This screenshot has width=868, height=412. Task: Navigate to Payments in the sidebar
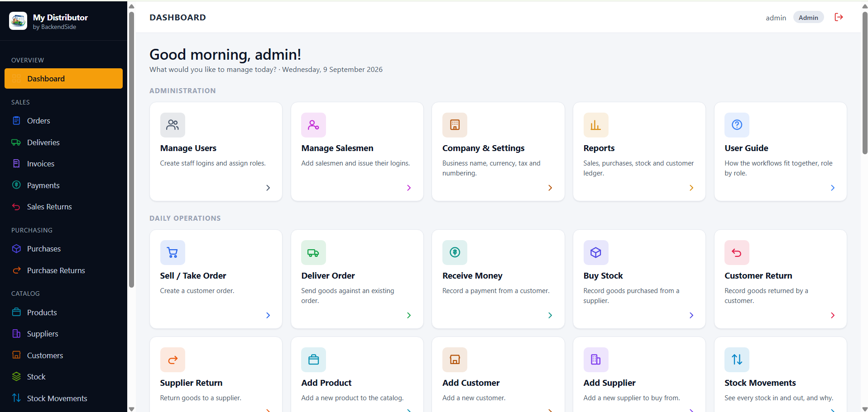pyautogui.click(x=63, y=185)
